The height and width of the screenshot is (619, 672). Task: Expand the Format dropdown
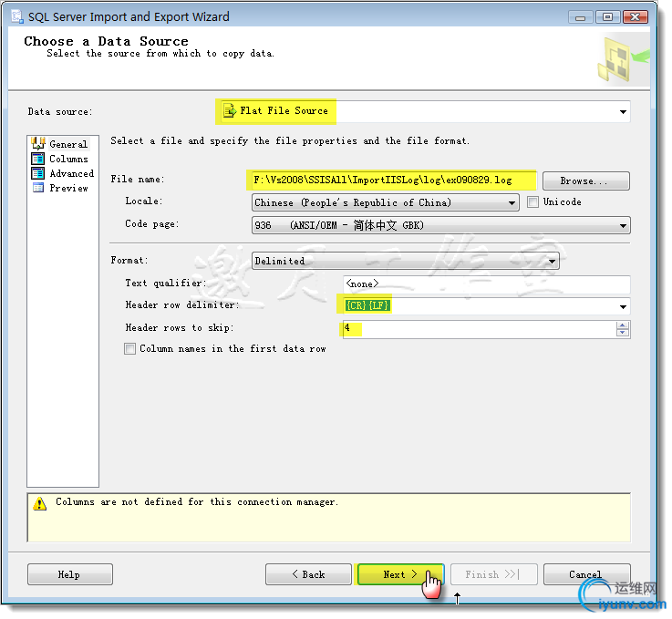[552, 262]
